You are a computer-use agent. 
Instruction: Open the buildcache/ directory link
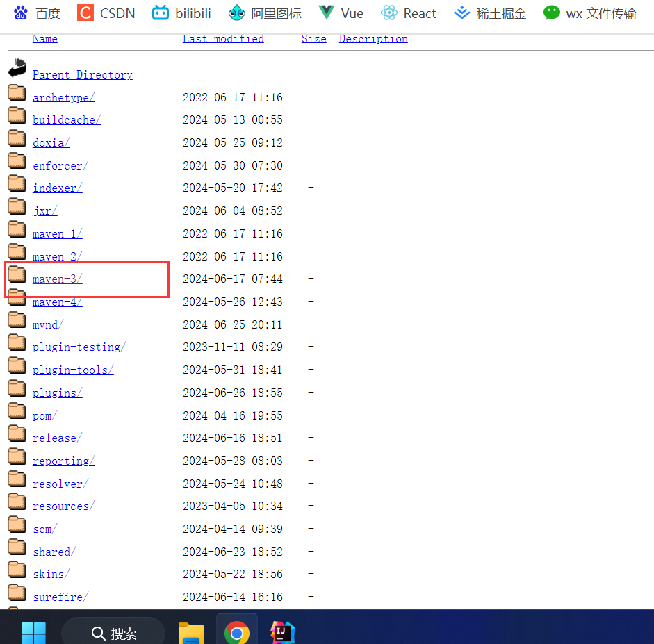pyautogui.click(x=67, y=120)
